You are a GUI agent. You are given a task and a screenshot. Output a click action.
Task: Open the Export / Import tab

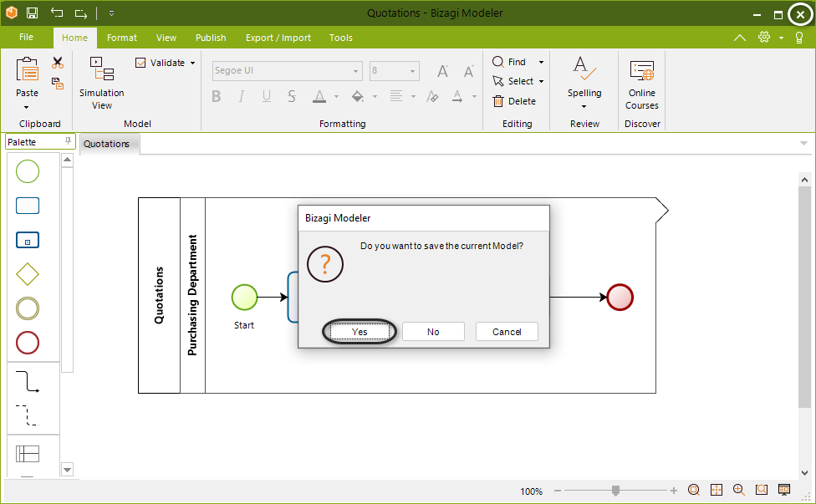[278, 38]
